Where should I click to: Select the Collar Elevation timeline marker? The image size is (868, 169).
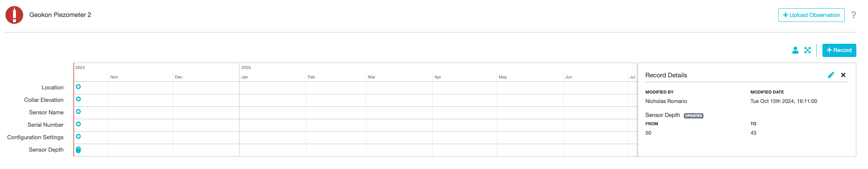click(x=78, y=99)
